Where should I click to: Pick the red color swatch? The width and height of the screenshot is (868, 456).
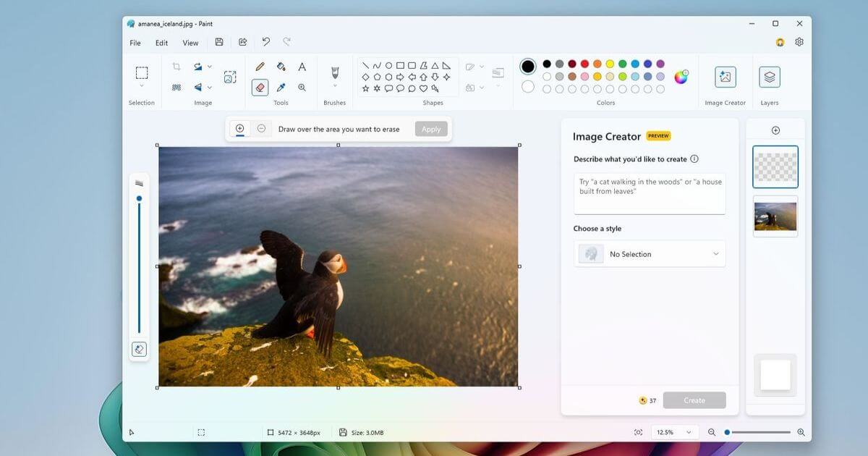click(x=584, y=64)
